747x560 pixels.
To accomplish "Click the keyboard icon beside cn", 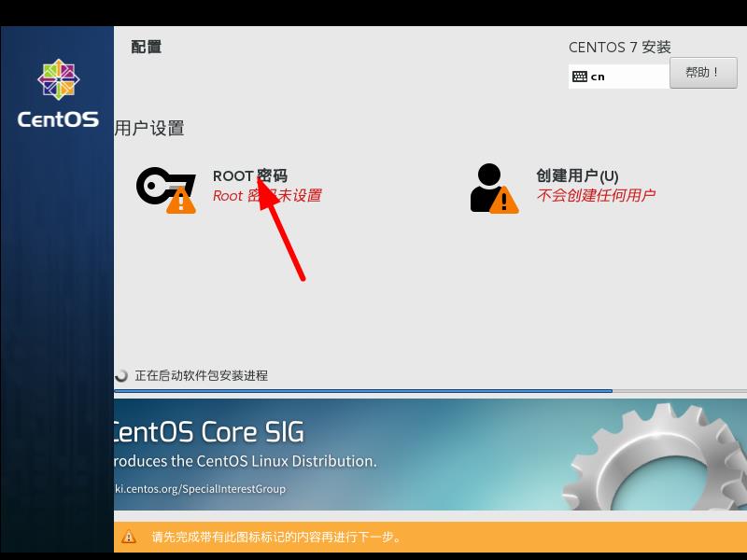I will [x=579, y=77].
